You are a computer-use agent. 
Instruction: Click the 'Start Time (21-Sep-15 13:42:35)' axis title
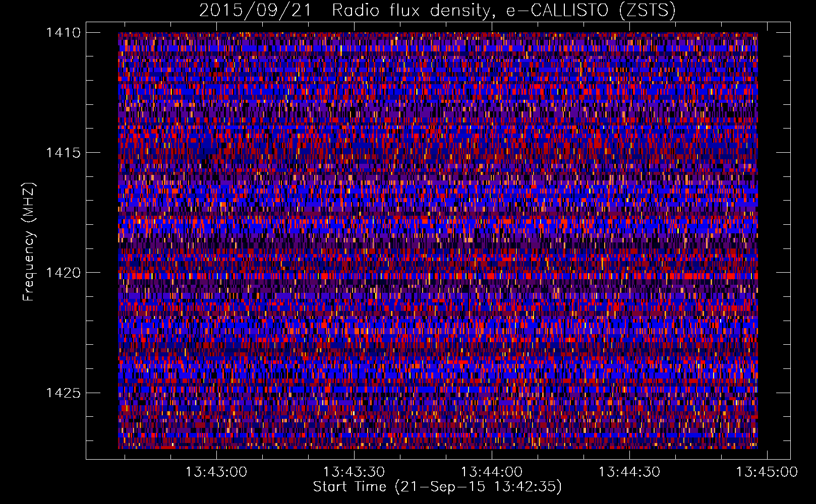(x=437, y=487)
